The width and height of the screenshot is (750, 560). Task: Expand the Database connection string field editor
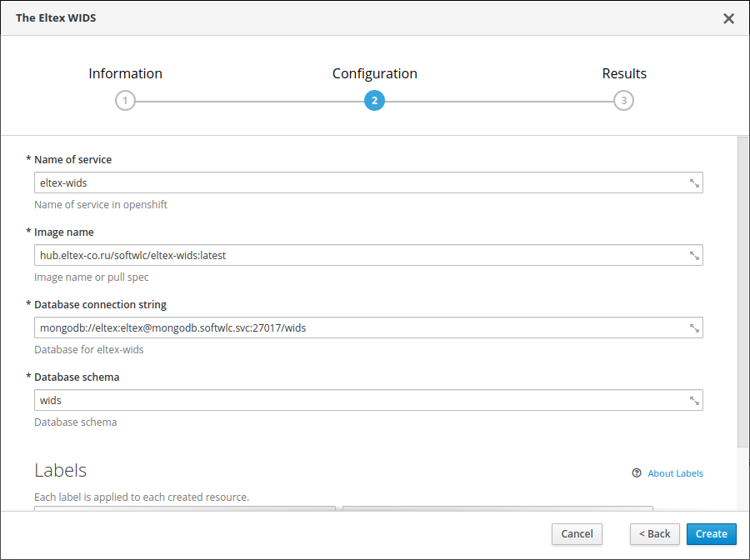click(694, 328)
